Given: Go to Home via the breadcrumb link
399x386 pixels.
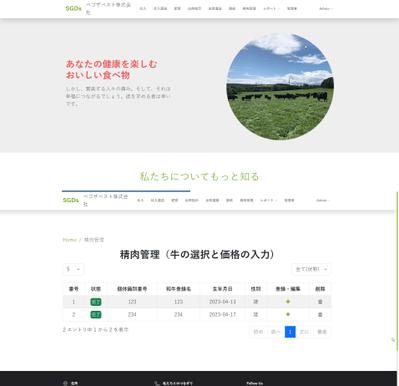Looking at the screenshot, I should coord(69,240).
